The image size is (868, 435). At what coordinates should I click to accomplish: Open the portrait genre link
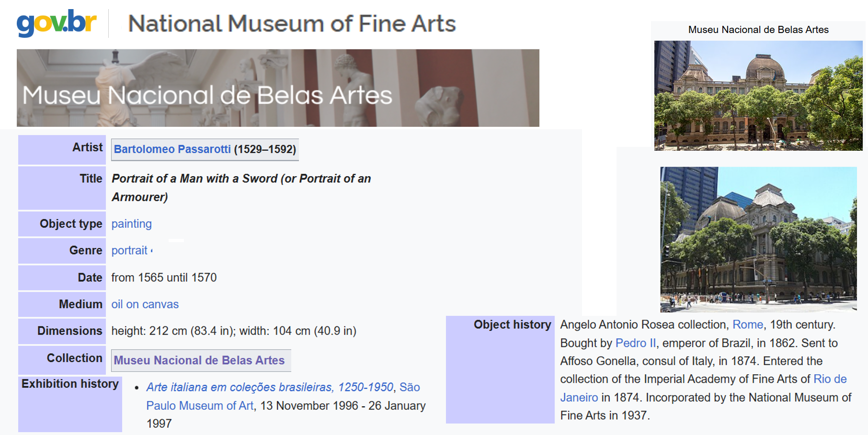point(129,251)
